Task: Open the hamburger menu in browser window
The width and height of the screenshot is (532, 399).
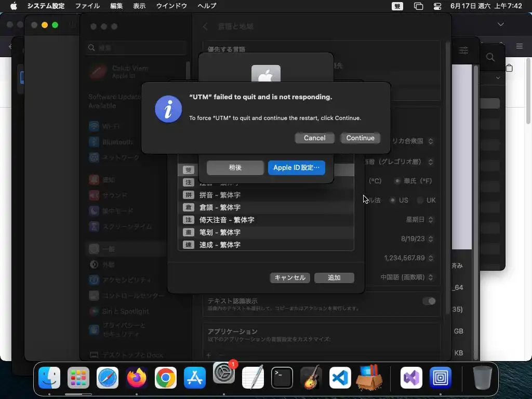Action: pos(520,46)
